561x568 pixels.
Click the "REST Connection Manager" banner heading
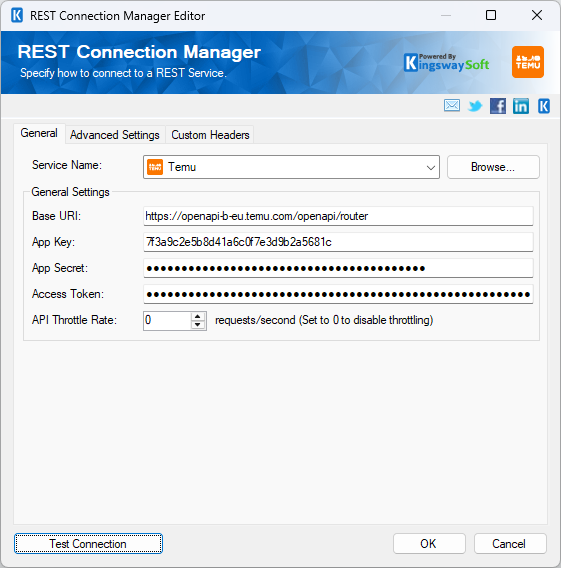pos(139,52)
